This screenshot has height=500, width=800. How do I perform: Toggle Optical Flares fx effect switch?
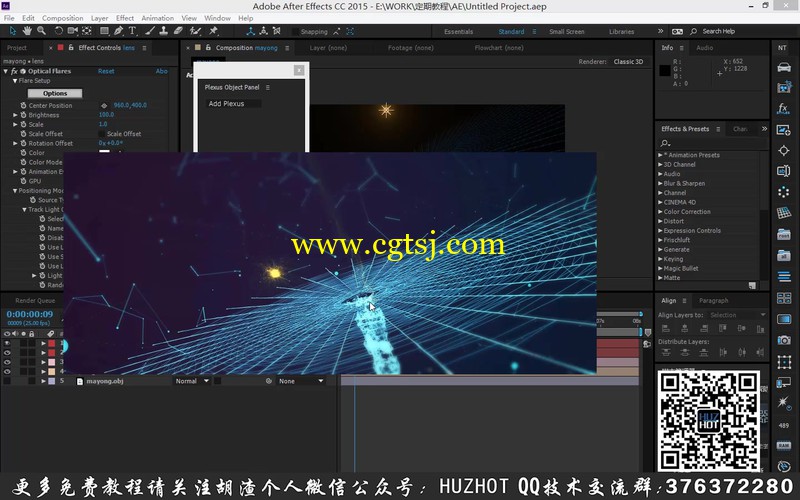tap(14, 71)
